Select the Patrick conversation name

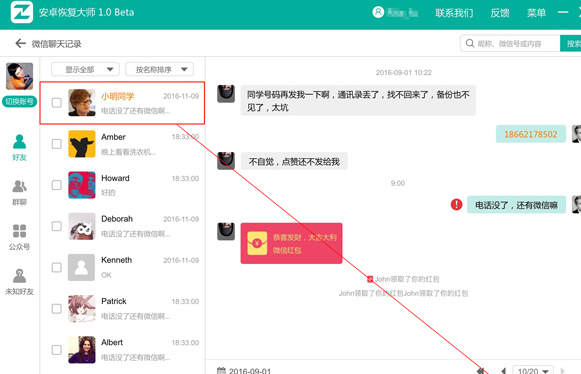coord(114,301)
